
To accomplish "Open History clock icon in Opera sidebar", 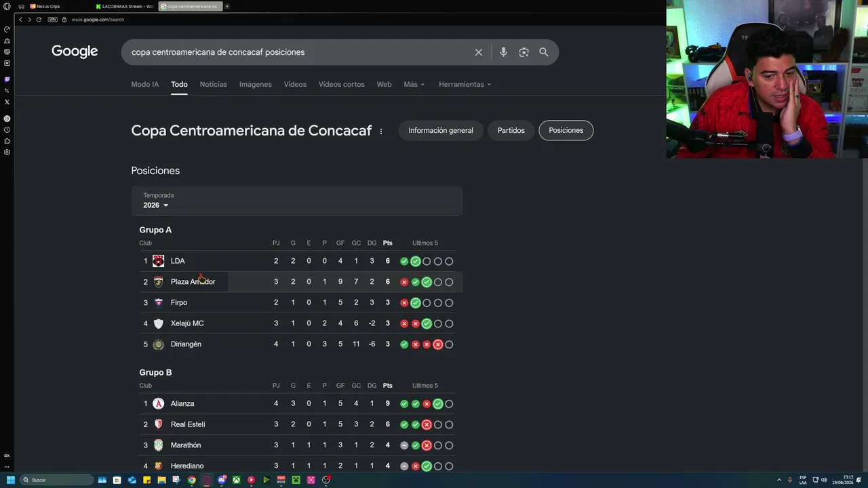I will pyautogui.click(x=7, y=129).
